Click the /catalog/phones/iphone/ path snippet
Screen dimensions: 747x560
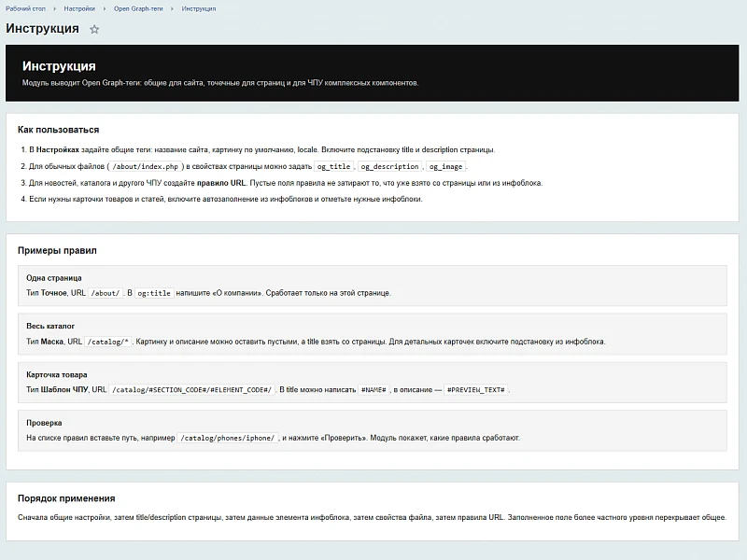(x=227, y=438)
